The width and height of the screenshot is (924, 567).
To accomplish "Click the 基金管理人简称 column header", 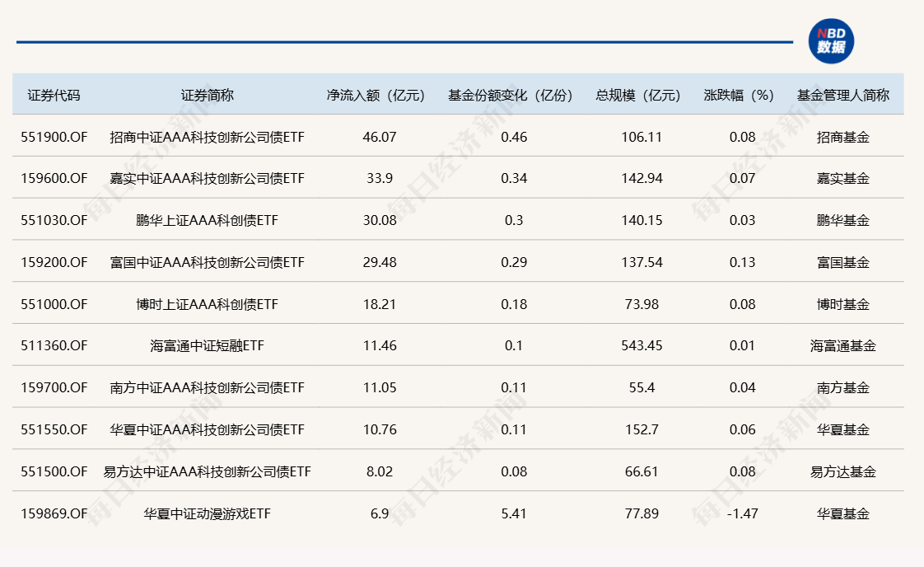I will click(842, 95).
